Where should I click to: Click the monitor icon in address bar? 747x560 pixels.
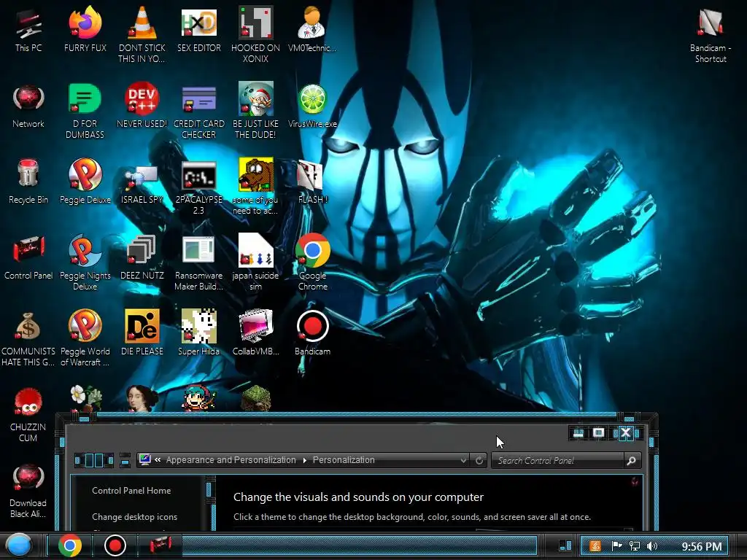coord(145,459)
